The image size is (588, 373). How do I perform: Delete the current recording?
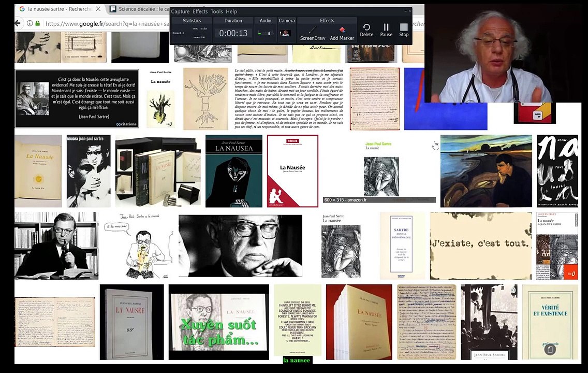366,31
